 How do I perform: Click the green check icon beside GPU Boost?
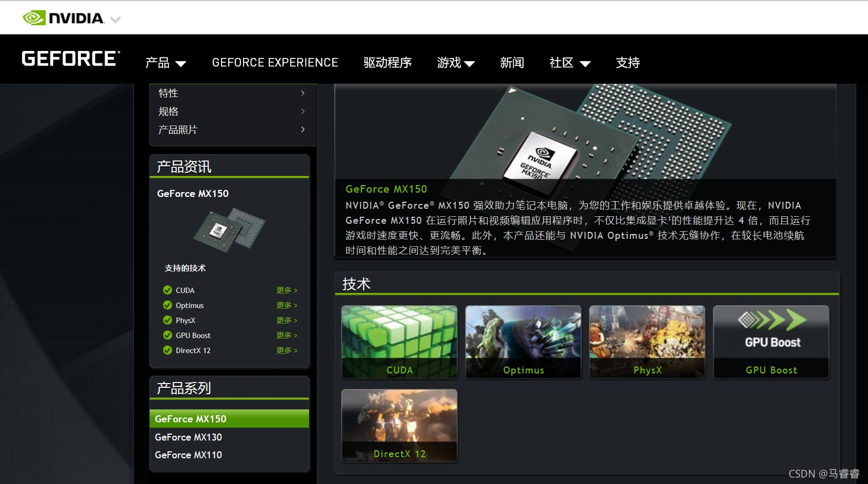point(167,335)
